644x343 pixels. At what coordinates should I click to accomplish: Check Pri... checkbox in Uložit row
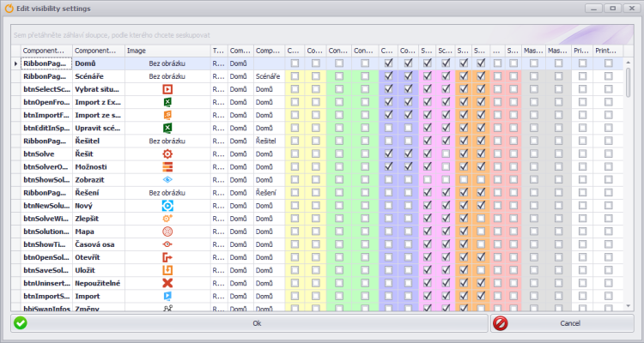(x=582, y=270)
